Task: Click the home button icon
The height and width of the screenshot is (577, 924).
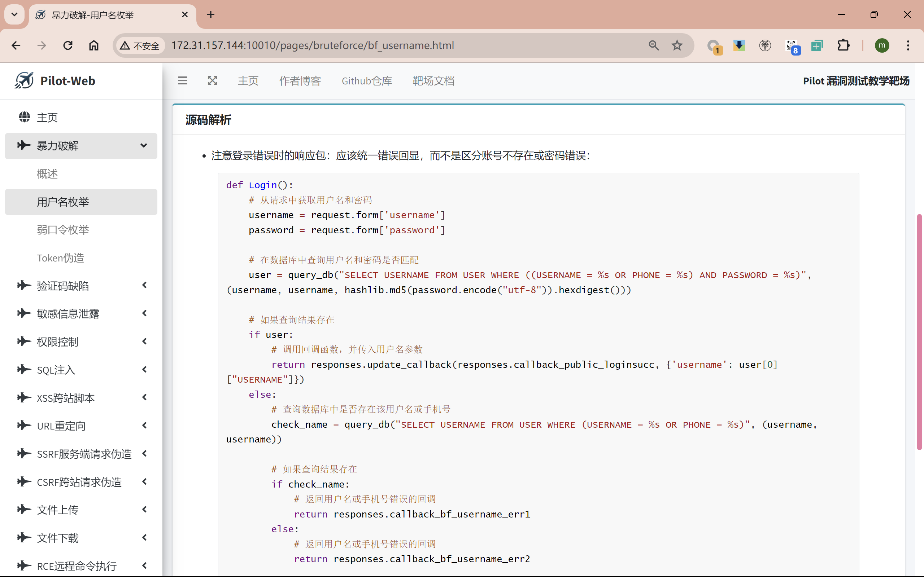Action: pos(93,45)
